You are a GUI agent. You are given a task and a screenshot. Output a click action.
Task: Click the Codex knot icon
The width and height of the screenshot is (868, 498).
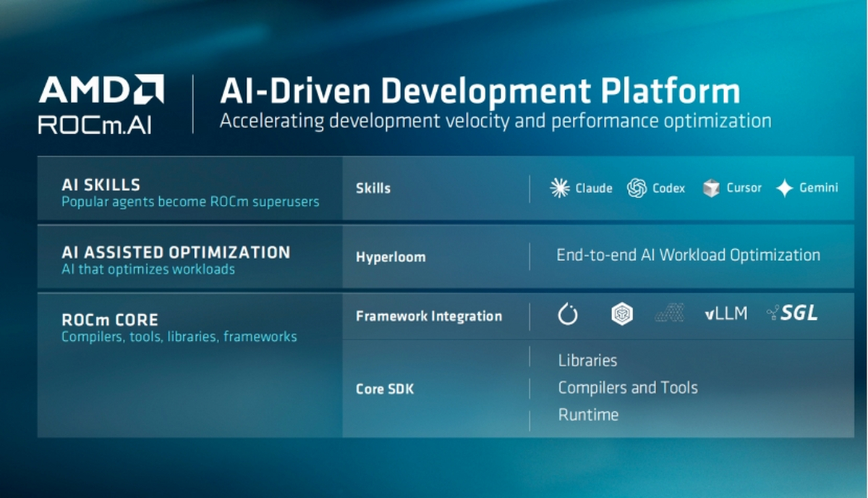click(637, 188)
